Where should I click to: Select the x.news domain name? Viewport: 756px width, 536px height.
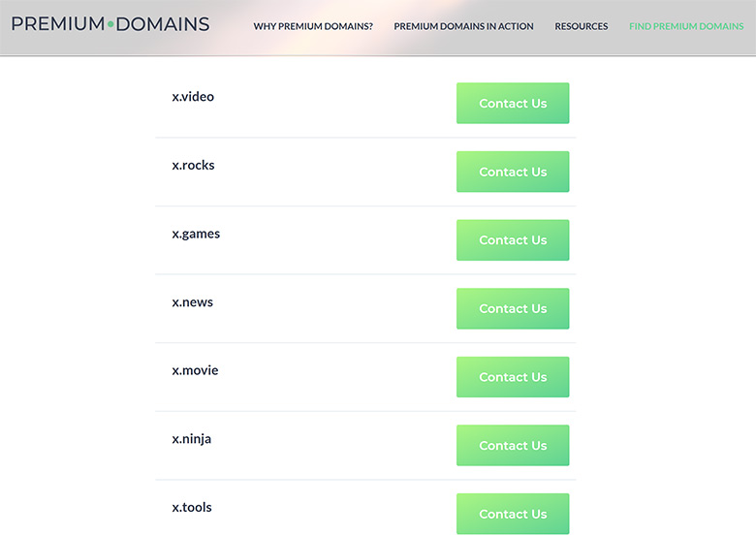[x=192, y=302]
